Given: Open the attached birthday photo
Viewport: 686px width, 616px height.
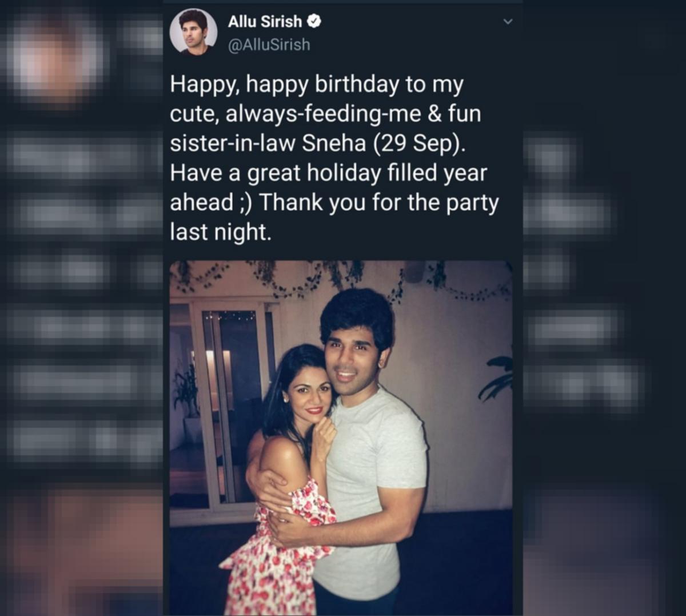Looking at the screenshot, I should coord(341,438).
